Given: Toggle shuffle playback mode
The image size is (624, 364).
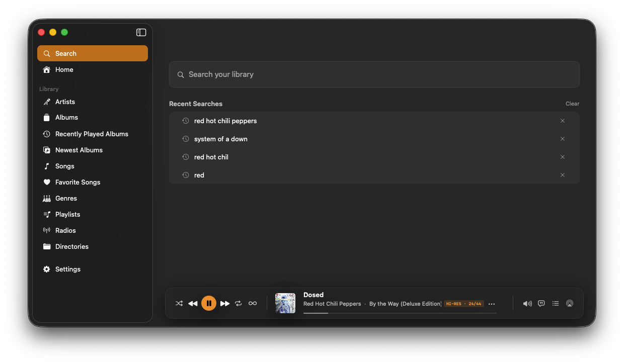Looking at the screenshot, I should pos(179,303).
